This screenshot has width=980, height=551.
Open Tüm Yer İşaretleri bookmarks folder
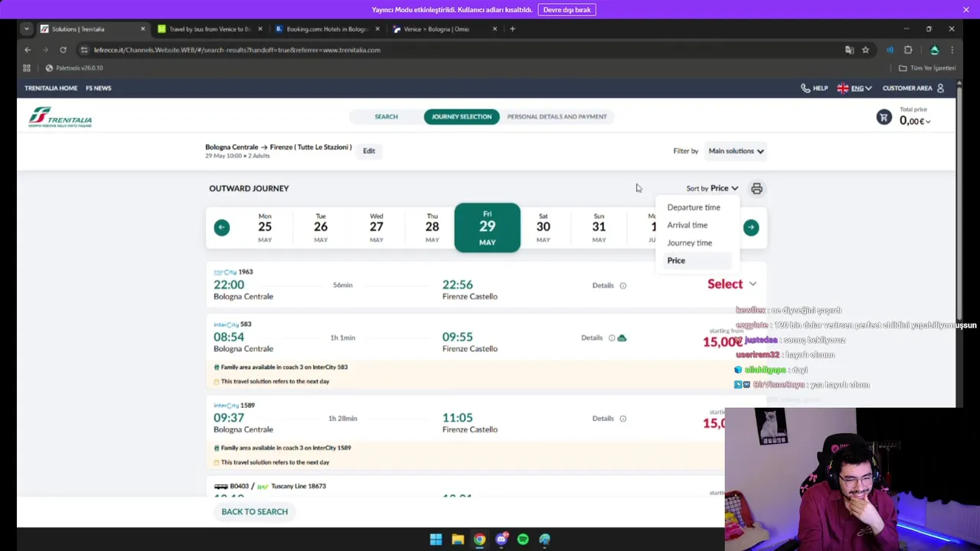point(927,68)
